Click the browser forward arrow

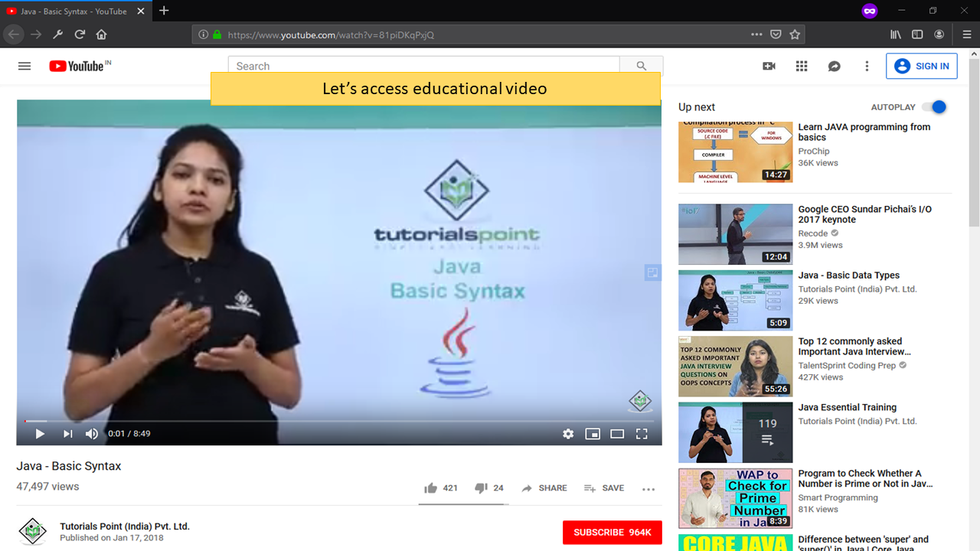[x=36, y=34]
